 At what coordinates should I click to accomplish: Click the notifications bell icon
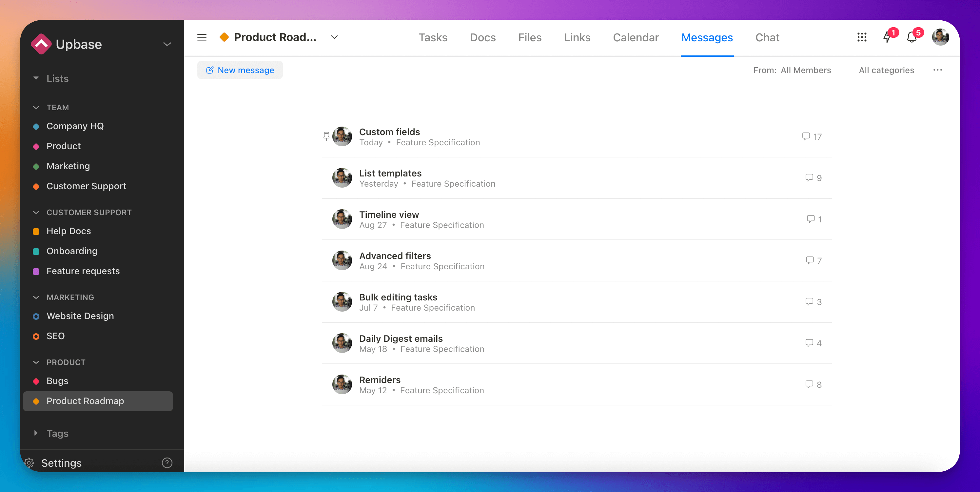click(x=911, y=37)
